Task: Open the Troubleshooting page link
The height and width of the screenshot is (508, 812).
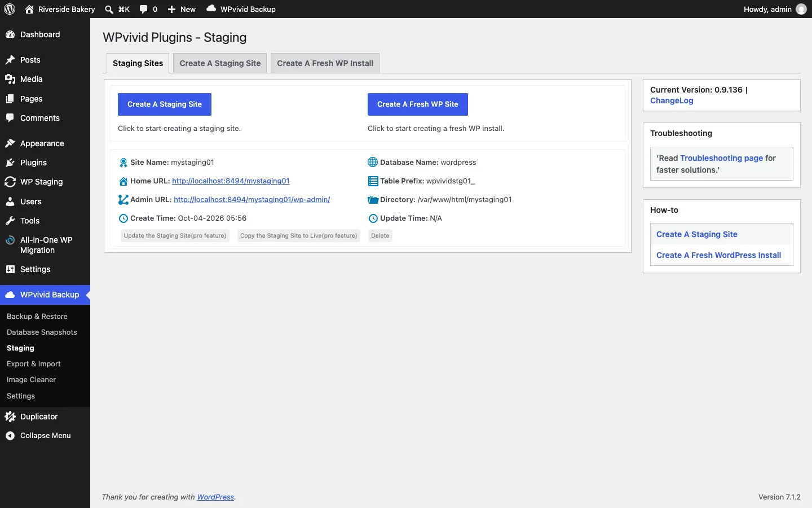Action: [721, 158]
